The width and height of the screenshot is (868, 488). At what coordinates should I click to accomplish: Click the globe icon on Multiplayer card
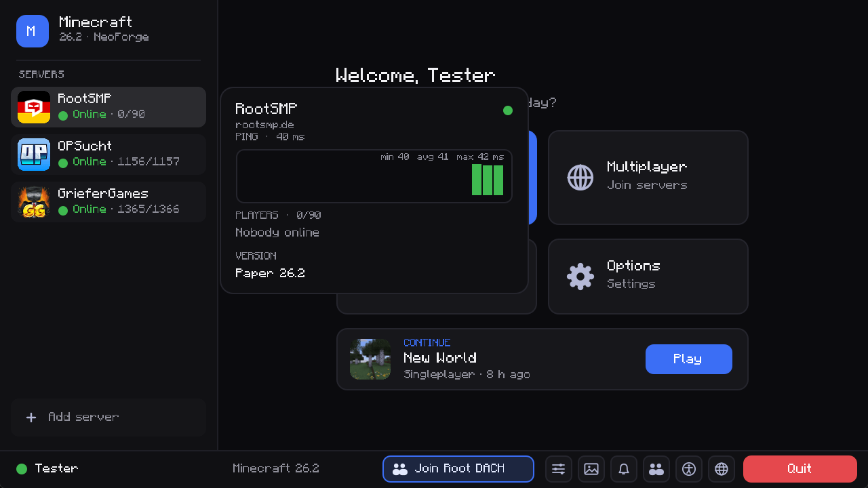[580, 178]
